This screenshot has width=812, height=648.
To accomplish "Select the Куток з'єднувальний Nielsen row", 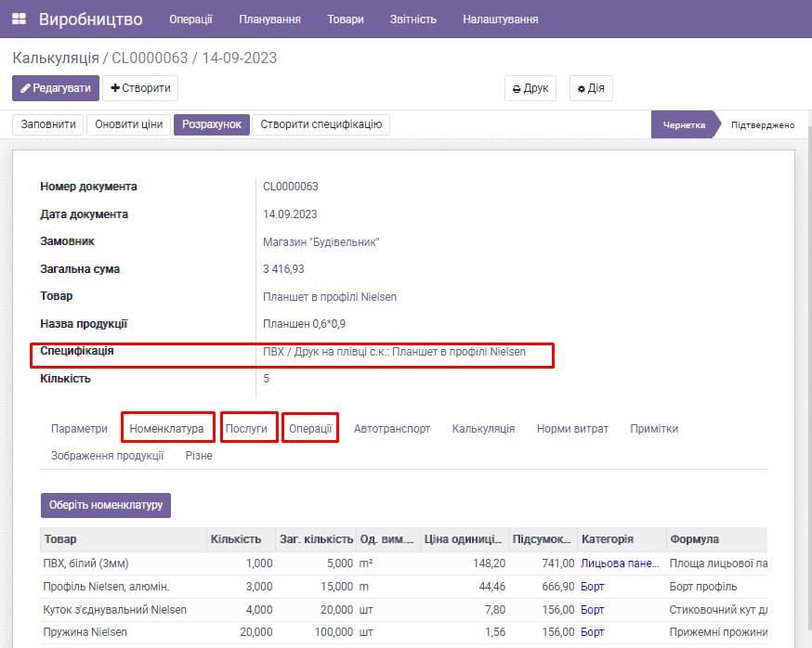I will point(404,610).
